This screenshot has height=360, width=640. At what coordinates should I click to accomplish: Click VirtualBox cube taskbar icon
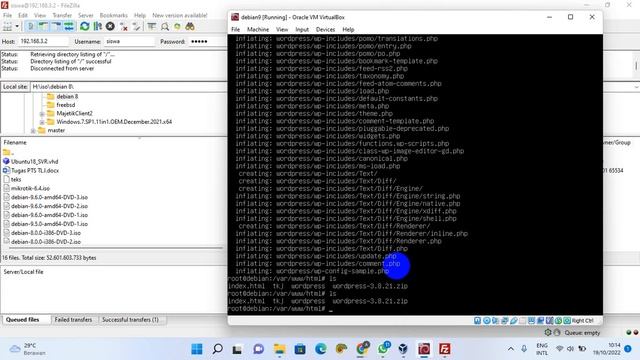(403, 349)
